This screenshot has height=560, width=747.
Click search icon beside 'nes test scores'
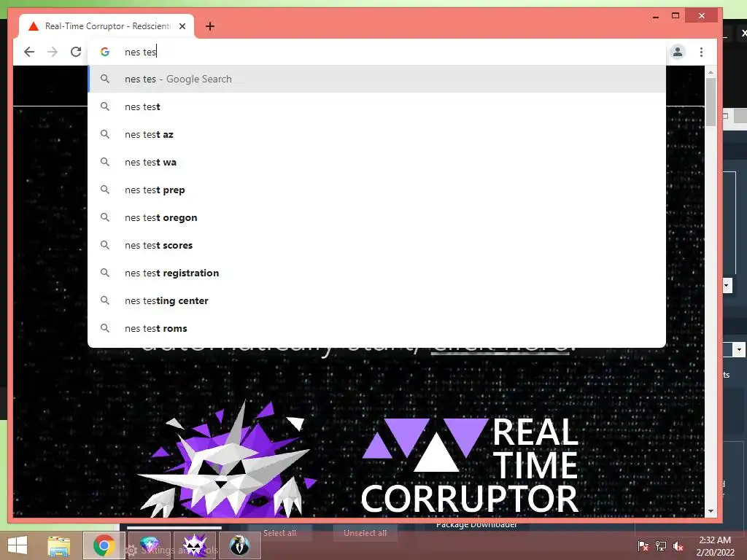pyautogui.click(x=105, y=245)
